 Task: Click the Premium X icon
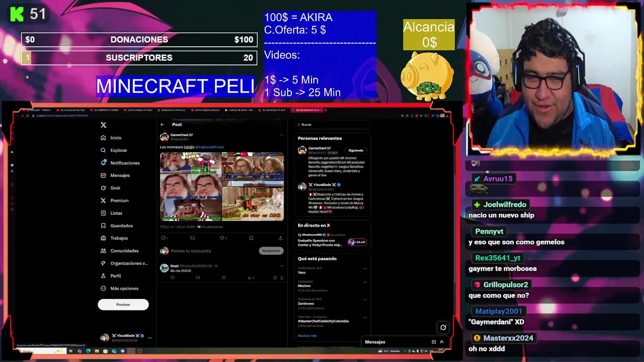[103, 201]
